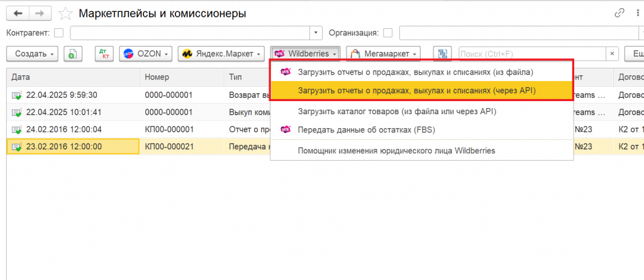644x280 pixels.
Task: Select the Возврат document type cell
Action: 247,95
